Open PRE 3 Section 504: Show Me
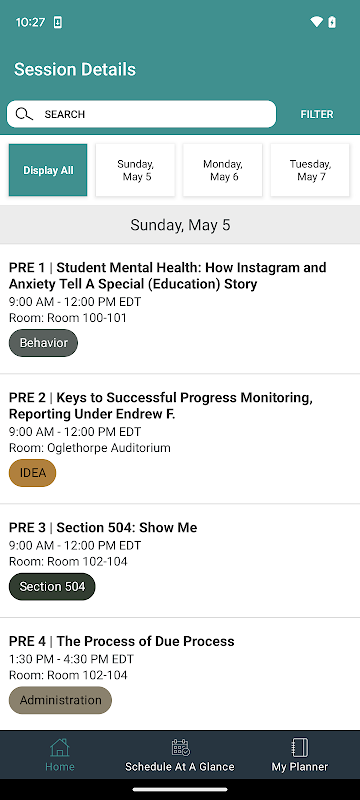Screen dimensions: 360x800 [180, 561]
